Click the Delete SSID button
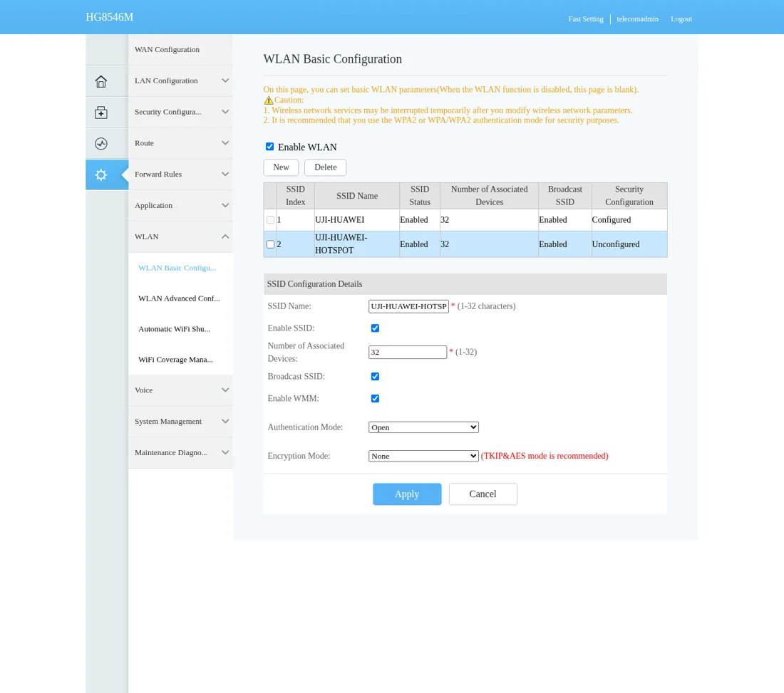 (326, 167)
